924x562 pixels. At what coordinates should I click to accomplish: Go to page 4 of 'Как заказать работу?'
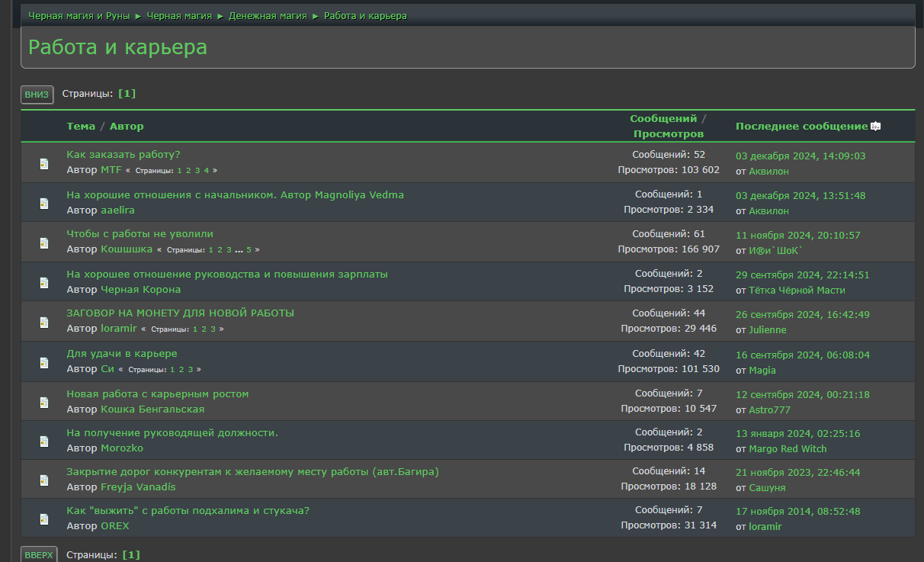[207, 171]
